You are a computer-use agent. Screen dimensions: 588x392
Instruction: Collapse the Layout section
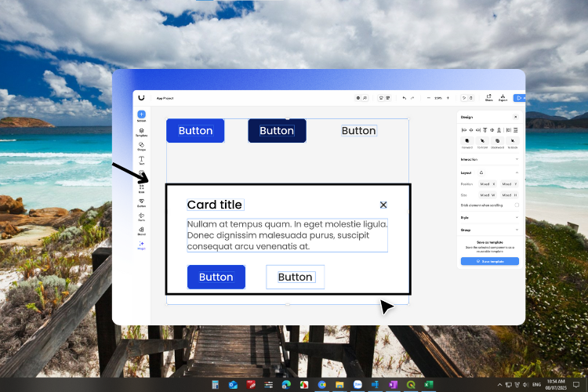pyautogui.click(x=517, y=172)
